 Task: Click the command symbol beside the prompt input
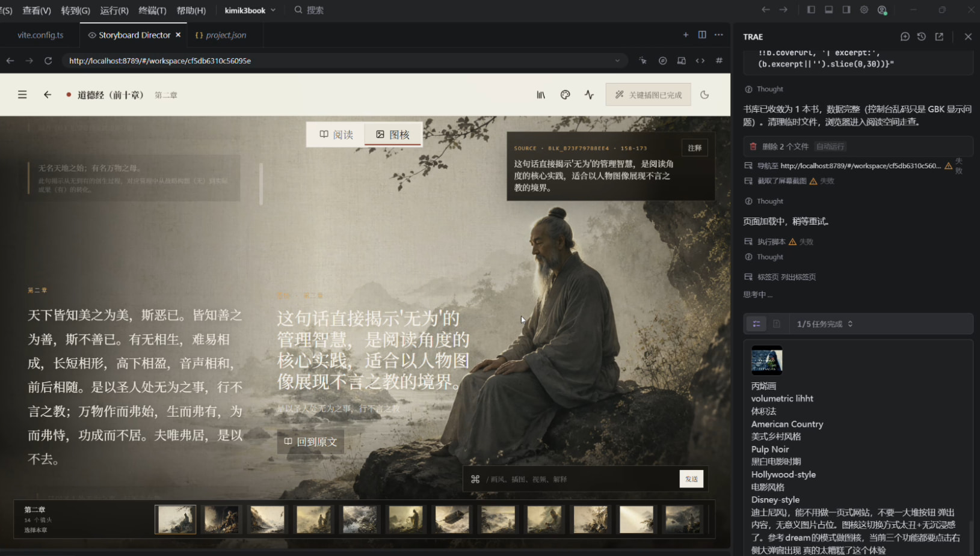[475, 479]
